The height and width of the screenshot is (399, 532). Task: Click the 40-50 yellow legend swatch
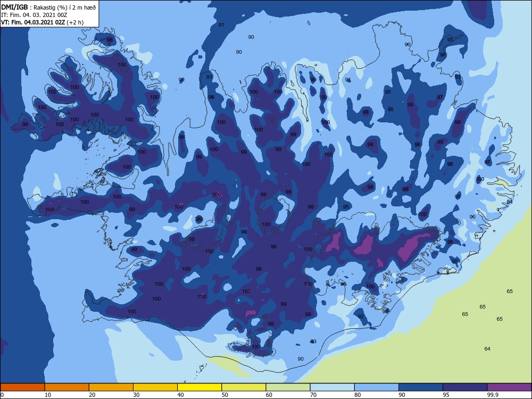199,387
